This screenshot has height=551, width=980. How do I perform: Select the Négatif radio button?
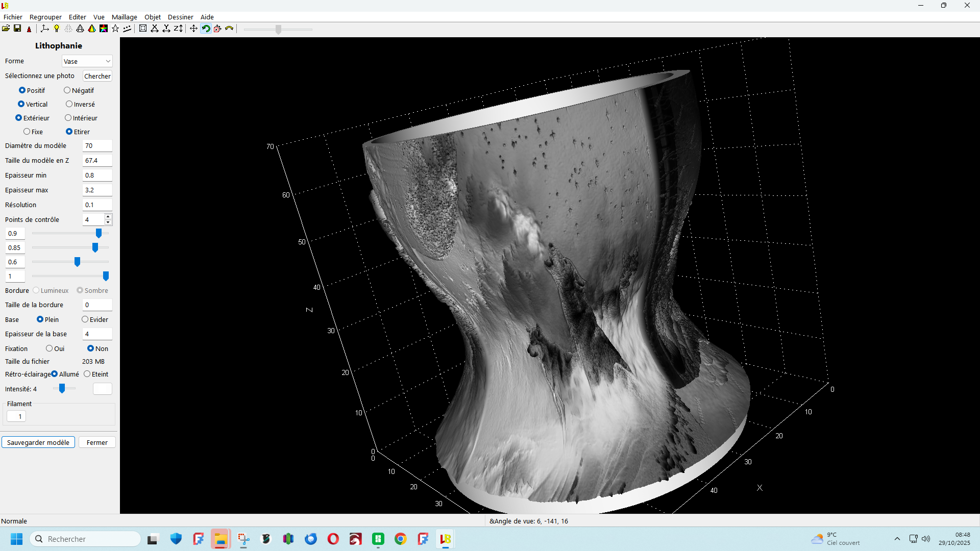point(67,90)
